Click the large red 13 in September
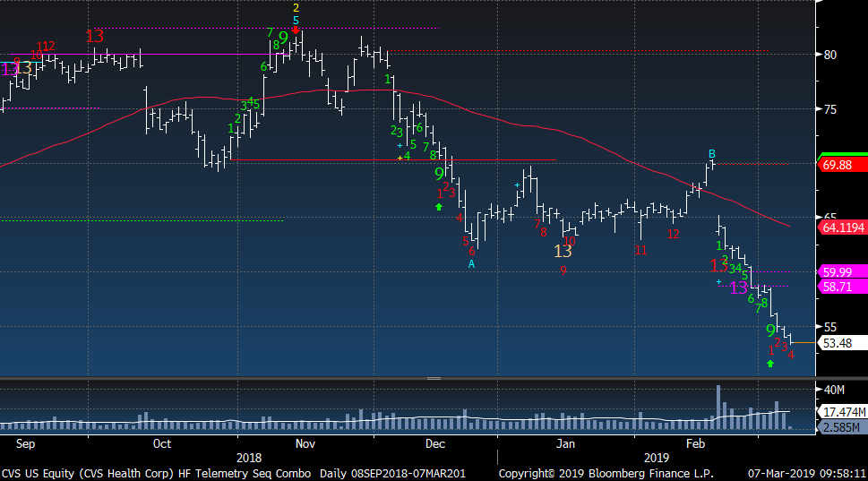868x481 pixels. pyautogui.click(x=95, y=37)
